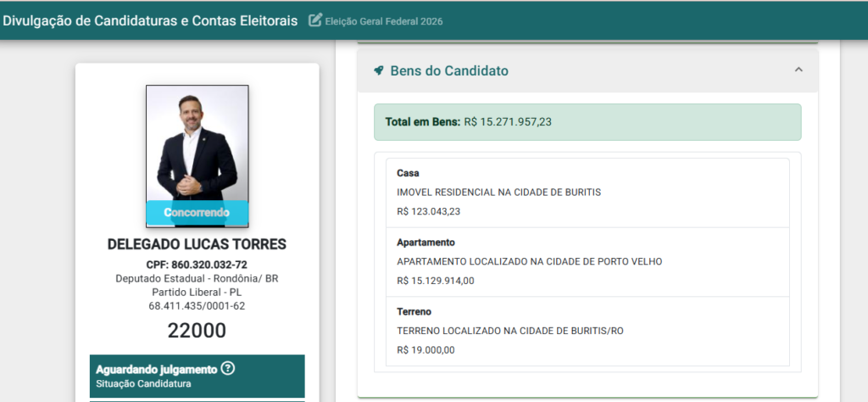Select the Apartamento asset in Porto Velho
This screenshot has height=402, width=868.
pyautogui.click(x=587, y=262)
